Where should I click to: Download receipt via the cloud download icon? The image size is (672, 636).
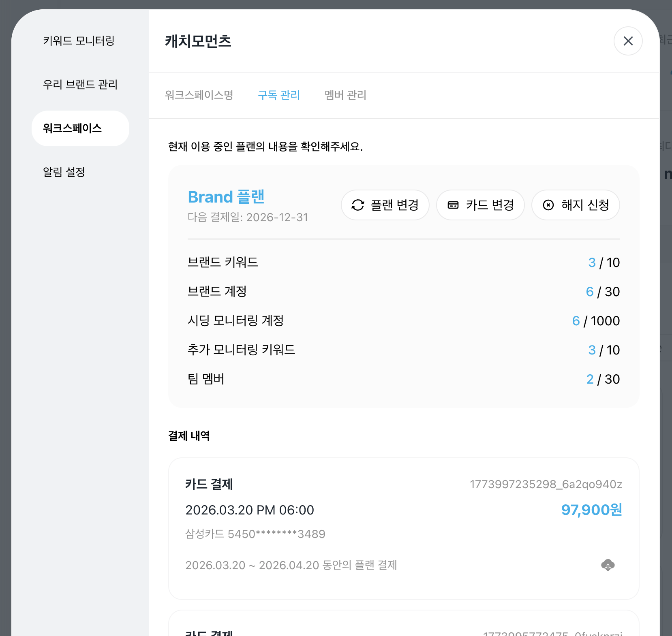pos(608,565)
